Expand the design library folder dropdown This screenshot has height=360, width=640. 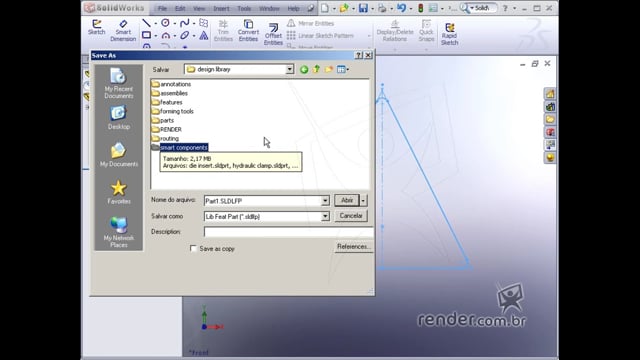[289, 69]
